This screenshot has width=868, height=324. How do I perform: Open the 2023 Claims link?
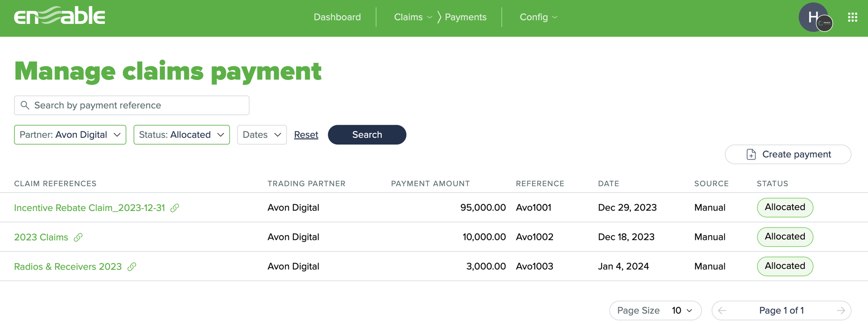(41, 237)
